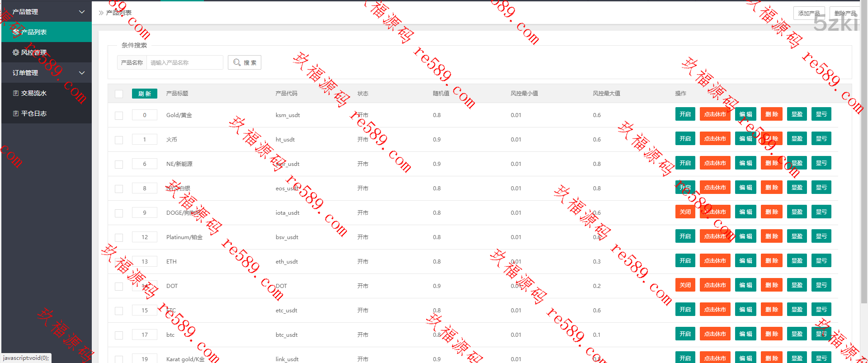Click the clipboard icon beside 平仓日志

pyautogui.click(x=16, y=113)
